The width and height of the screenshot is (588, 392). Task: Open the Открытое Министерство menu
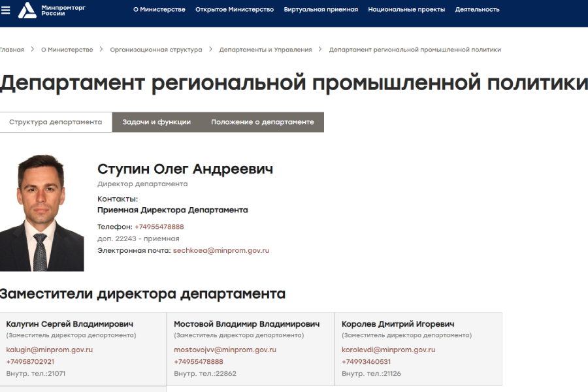[x=234, y=10]
